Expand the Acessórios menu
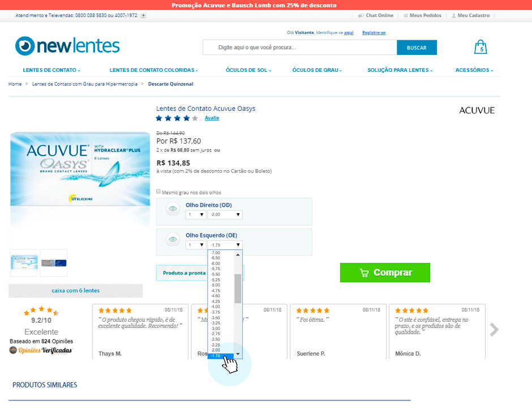532x410 pixels. [x=474, y=70]
